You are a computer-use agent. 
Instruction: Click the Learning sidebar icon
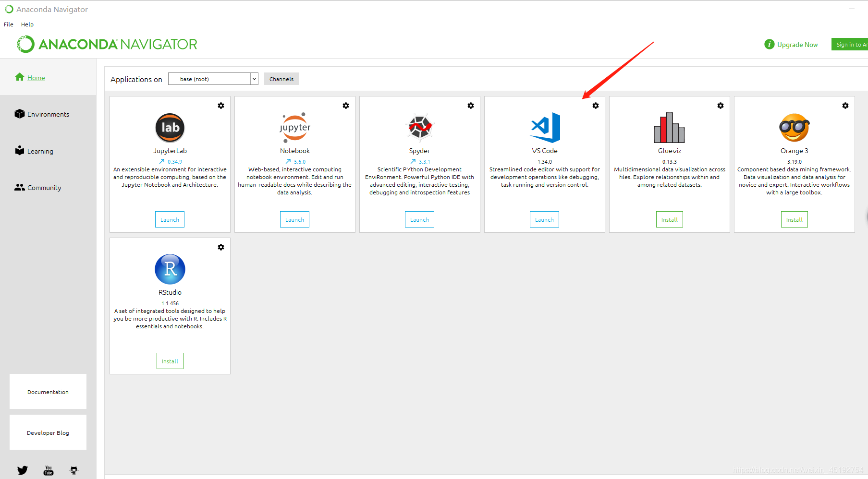(x=20, y=150)
